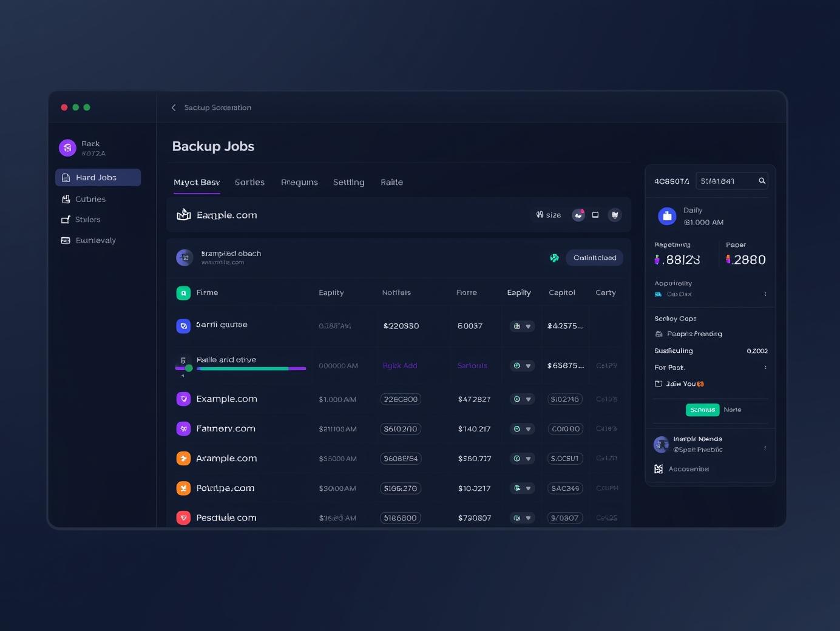This screenshot has height=631, width=840.
Task: Click the Example.com box icon in the header
Action: coord(183,215)
